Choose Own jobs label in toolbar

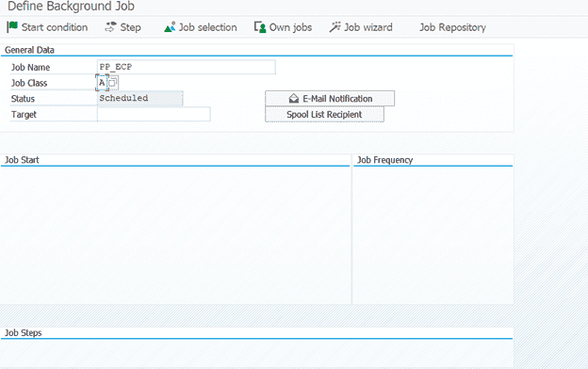pyautogui.click(x=290, y=27)
